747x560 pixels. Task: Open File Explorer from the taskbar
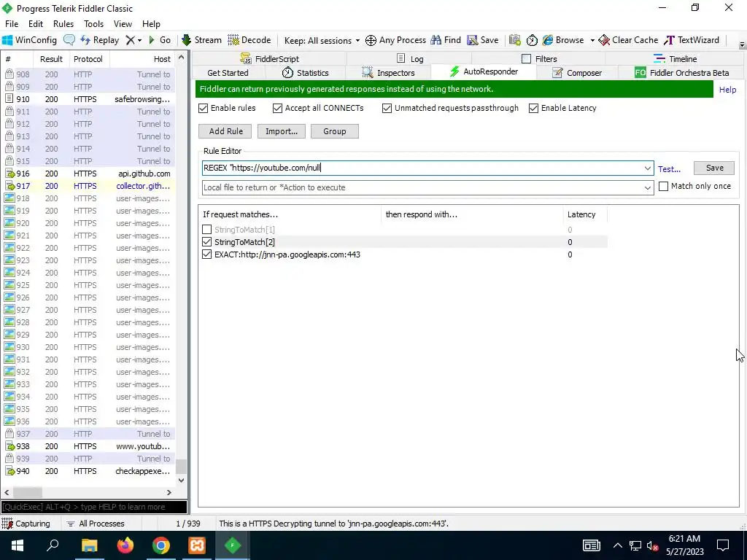click(x=90, y=545)
